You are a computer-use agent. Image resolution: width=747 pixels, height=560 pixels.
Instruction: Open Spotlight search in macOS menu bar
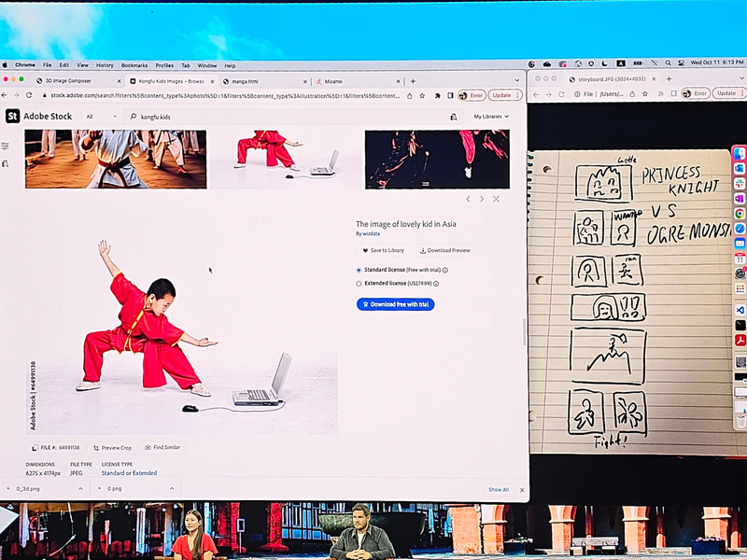point(668,63)
